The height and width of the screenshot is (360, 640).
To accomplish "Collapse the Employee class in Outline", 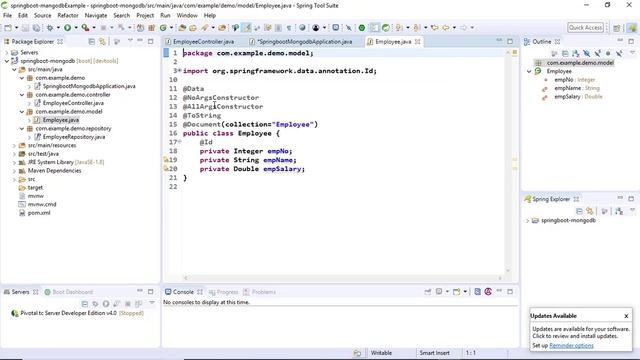I will point(529,71).
